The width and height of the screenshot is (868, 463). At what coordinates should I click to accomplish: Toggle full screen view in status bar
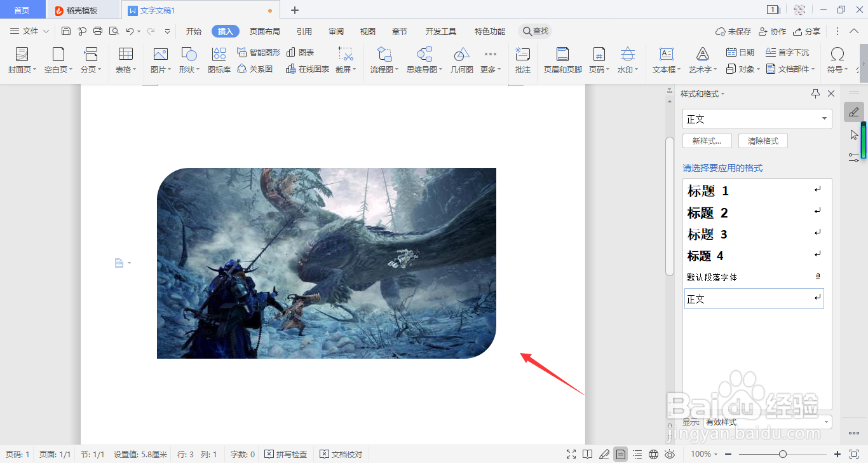point(571,454)
